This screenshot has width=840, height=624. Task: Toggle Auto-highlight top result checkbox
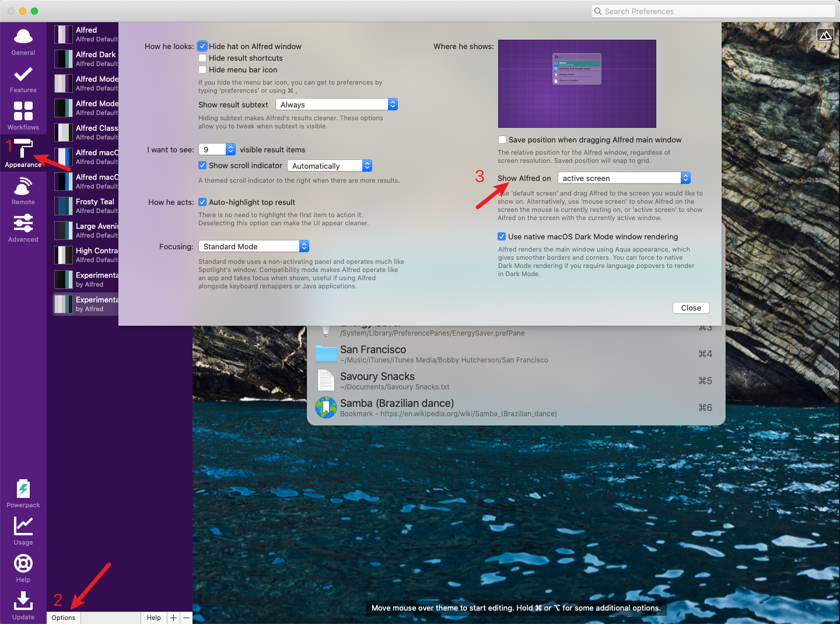coord(202,202)
